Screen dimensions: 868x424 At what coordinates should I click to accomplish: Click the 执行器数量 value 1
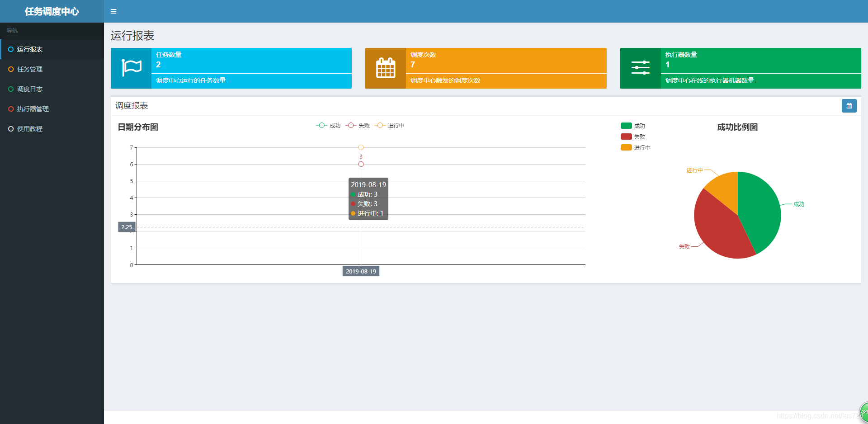coord(667,65)
